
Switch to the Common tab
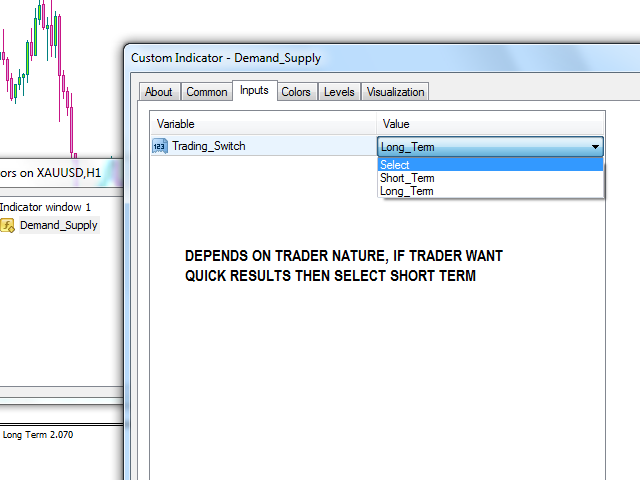point(207,92)
